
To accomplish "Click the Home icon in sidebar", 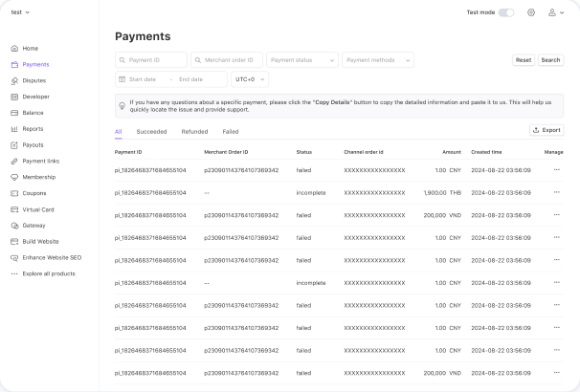I will tap(14, 49).
